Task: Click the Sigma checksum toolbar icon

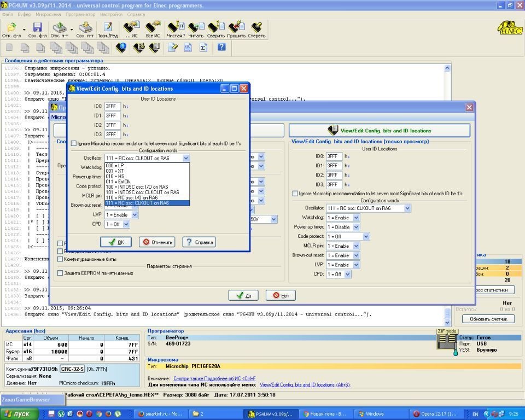Action: coord(203,48)
